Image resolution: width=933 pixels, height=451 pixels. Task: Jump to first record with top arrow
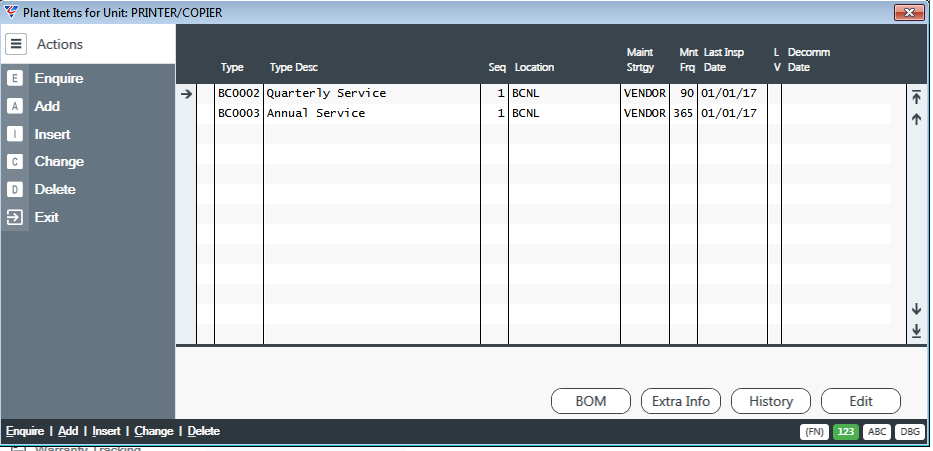916,98
